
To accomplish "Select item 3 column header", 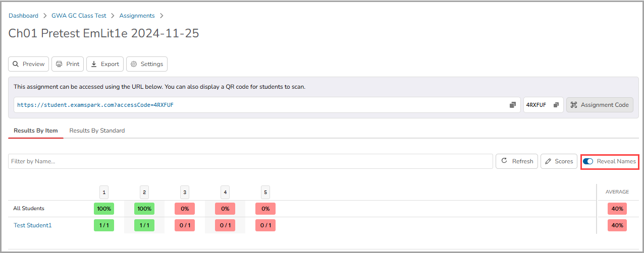I will tap(185, 192).
